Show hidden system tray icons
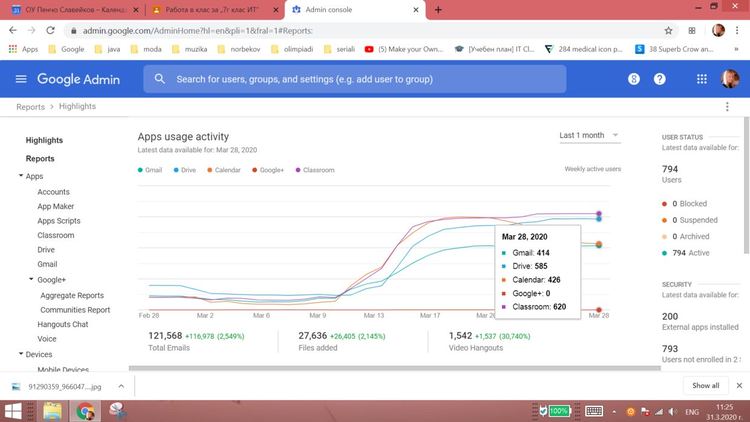Screen dimensions: 750x422 point(614,412)
